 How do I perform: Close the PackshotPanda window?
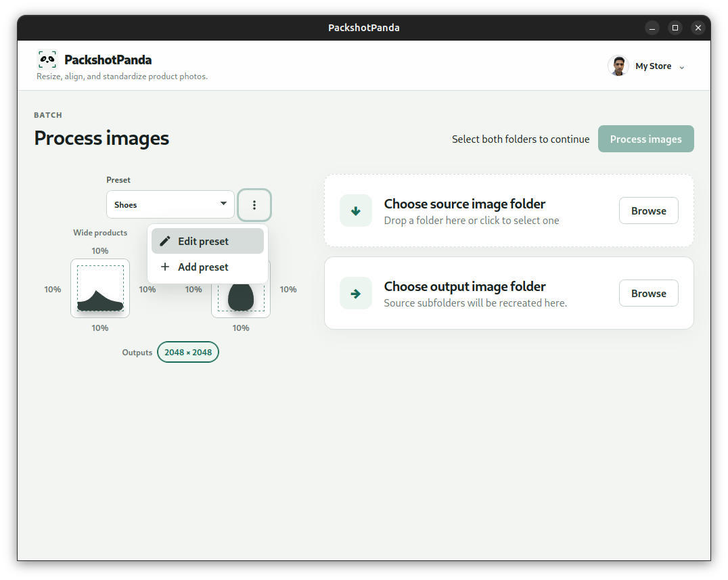(698, 28)
